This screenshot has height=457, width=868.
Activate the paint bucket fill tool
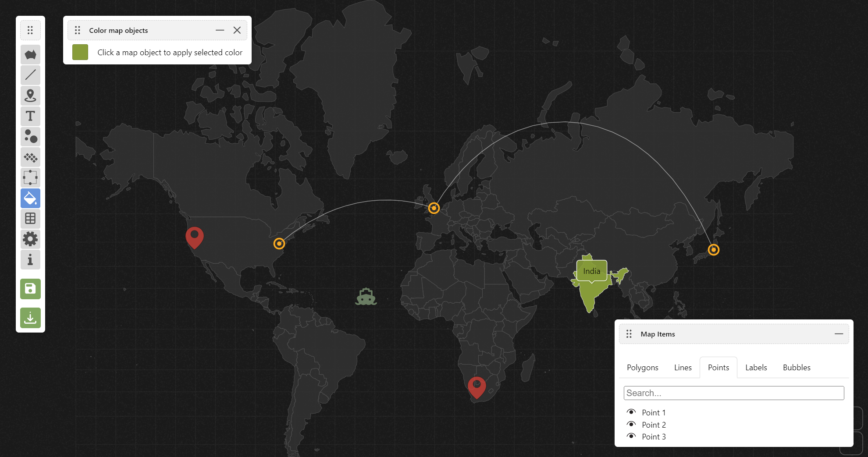30,198
